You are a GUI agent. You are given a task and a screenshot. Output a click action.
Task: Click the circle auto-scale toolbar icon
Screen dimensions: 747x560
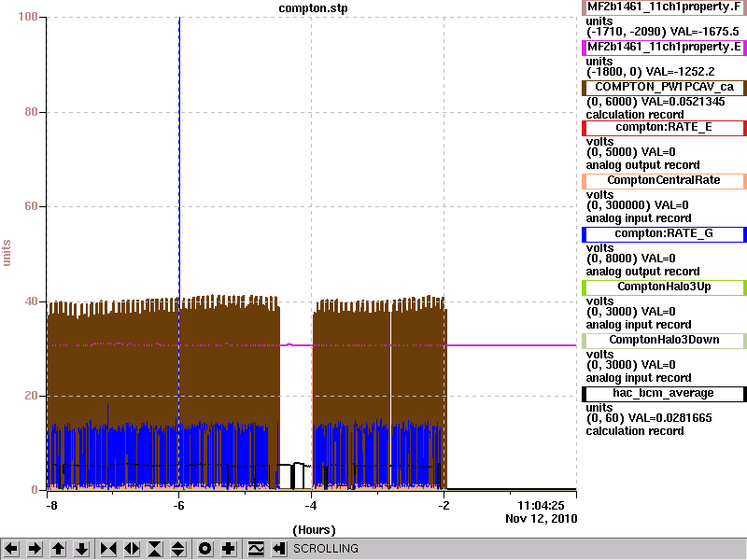coord(204,549)
